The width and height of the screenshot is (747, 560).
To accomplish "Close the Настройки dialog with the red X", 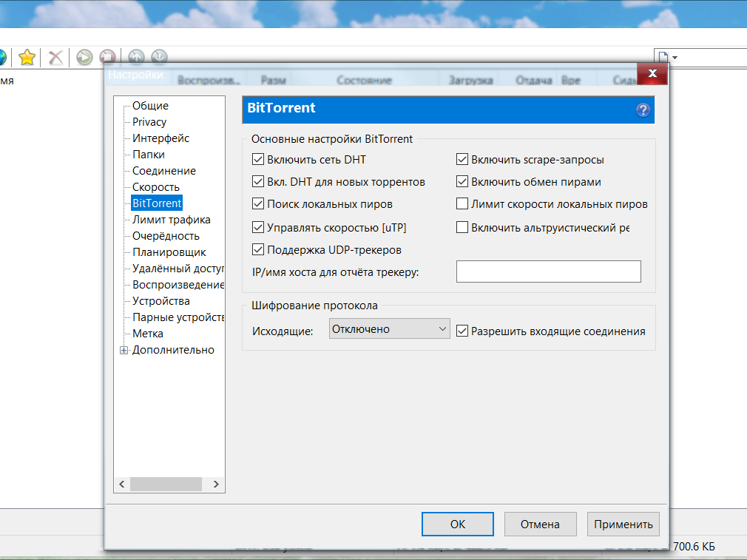I will point(652,73).
